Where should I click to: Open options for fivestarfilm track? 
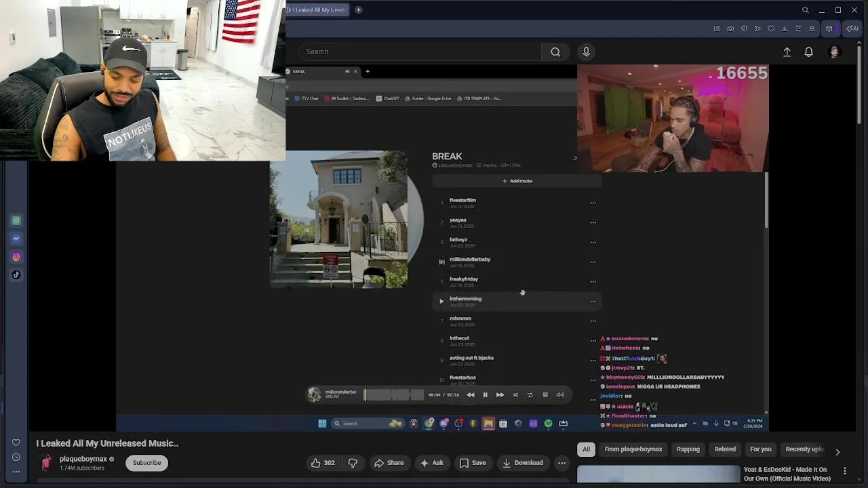coord(593,203)
